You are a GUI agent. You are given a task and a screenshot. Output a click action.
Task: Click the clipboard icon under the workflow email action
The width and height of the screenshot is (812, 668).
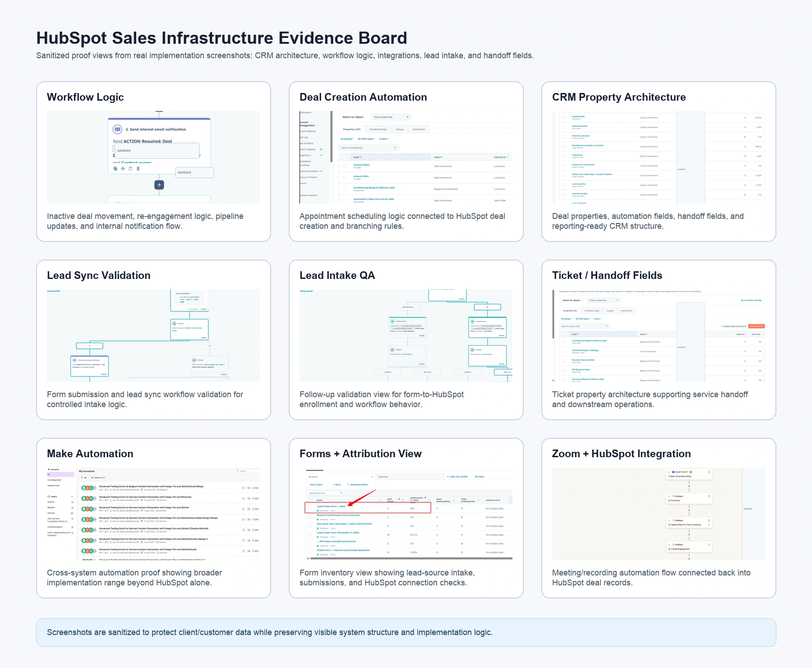130,168
